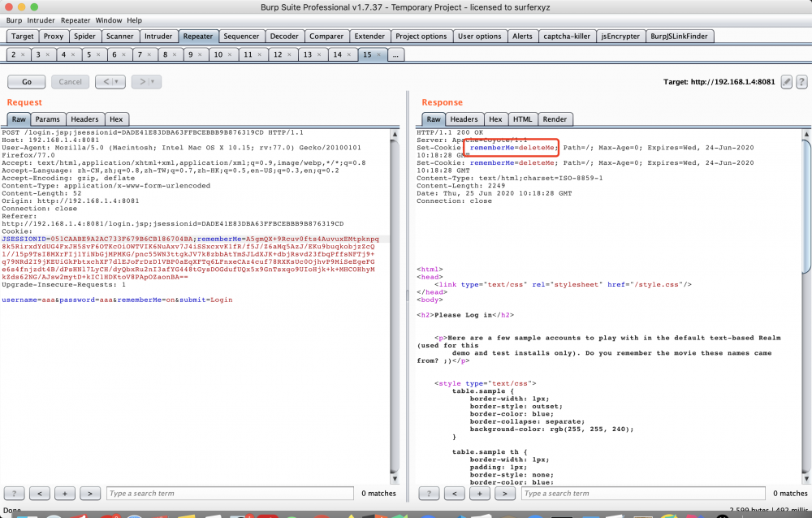Screen dimensions: 812x518
Task: Click the Cancel button
Action: click(70, 82)
